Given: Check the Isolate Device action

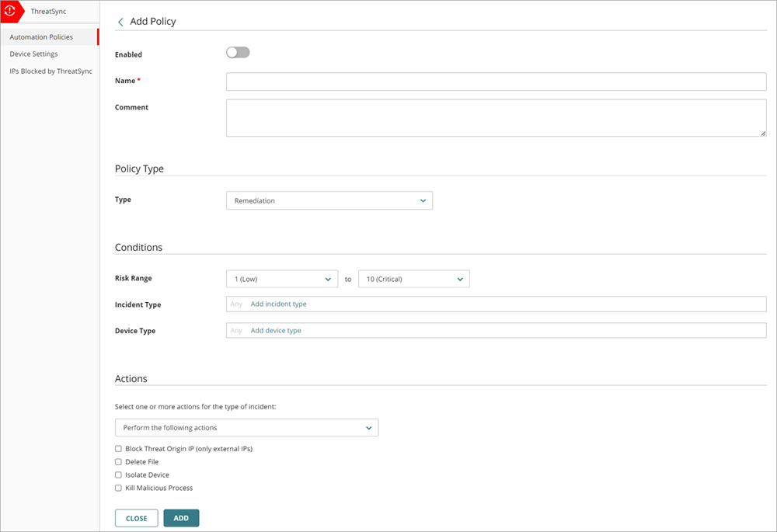Looking at the screenshot, I should tap(118, 475).
